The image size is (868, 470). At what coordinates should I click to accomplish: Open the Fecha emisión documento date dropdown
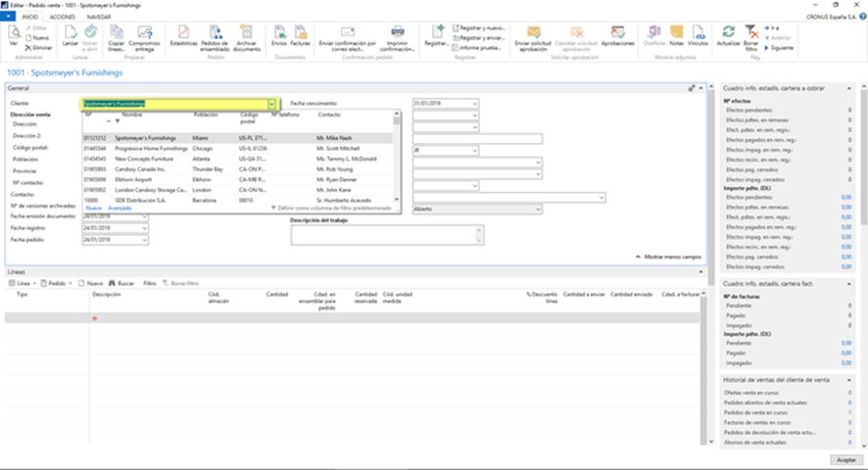tap(144, 216)
